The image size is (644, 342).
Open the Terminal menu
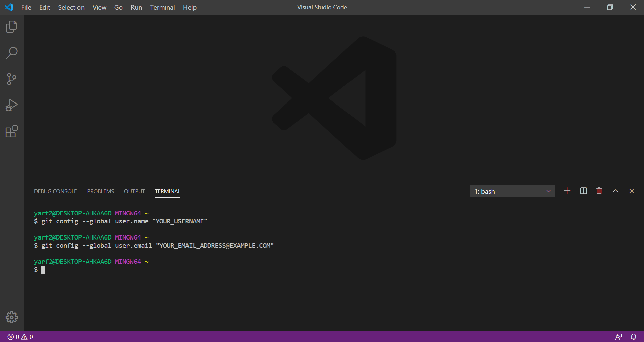[162, 7]
